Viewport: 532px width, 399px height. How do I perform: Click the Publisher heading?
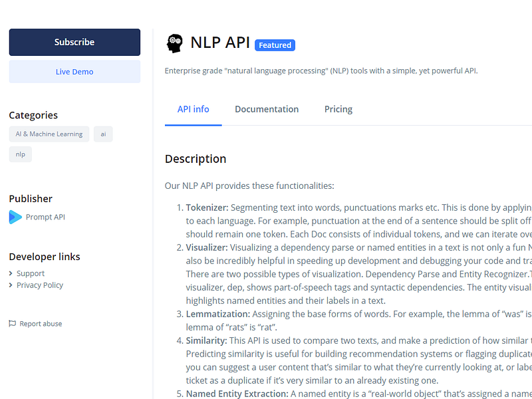31,199
